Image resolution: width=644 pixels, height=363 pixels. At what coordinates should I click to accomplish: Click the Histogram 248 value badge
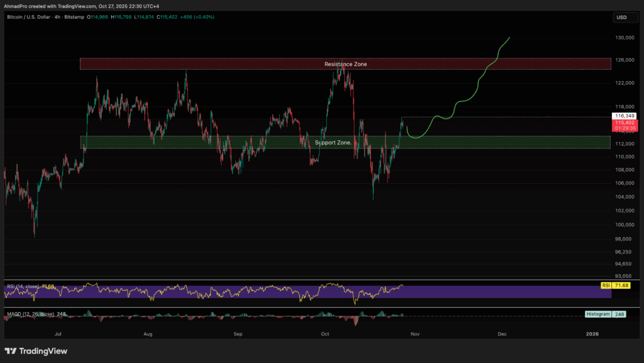pyautogui.click(x=605, y=313)
